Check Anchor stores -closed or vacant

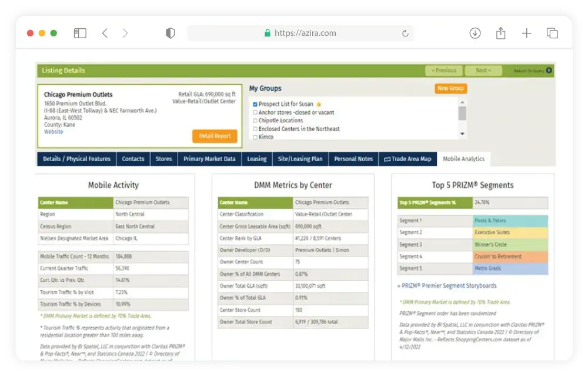coord(255,112)
